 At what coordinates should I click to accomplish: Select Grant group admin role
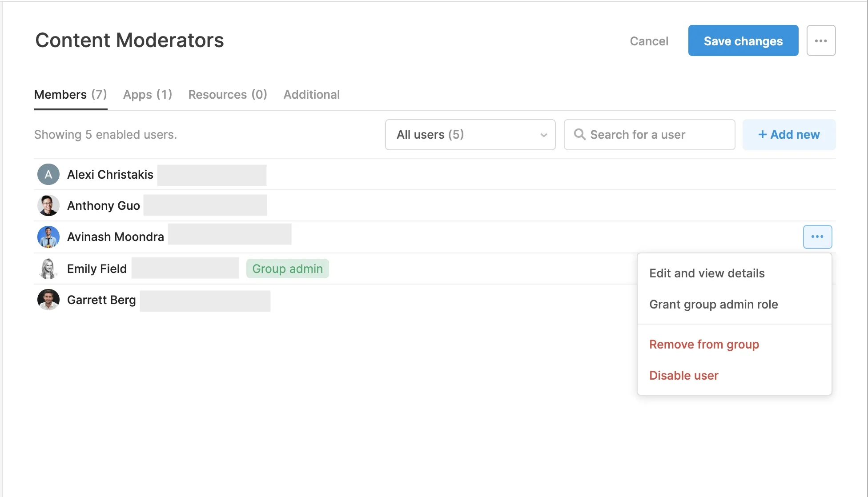click(713, 304)
